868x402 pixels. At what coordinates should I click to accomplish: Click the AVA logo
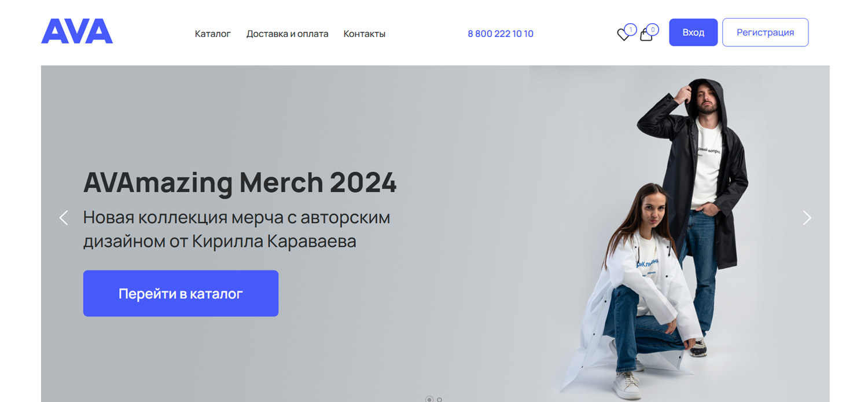(77, 31)
